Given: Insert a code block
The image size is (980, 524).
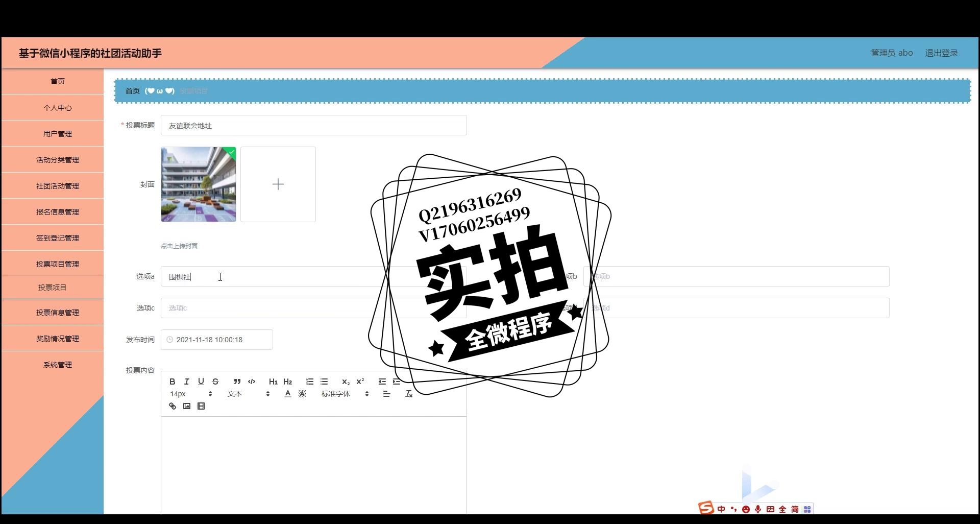Looking at the screenshot, I should coord(252,382).
